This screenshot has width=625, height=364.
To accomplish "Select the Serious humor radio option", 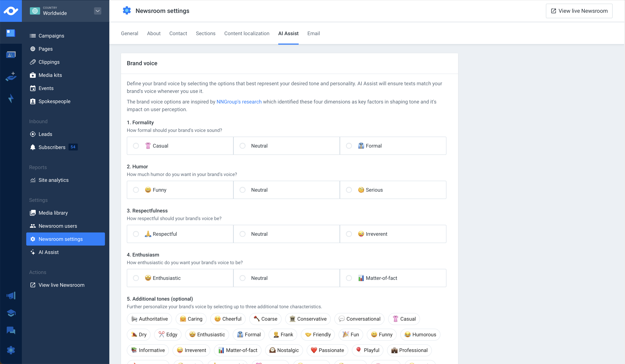I will 349,190.
